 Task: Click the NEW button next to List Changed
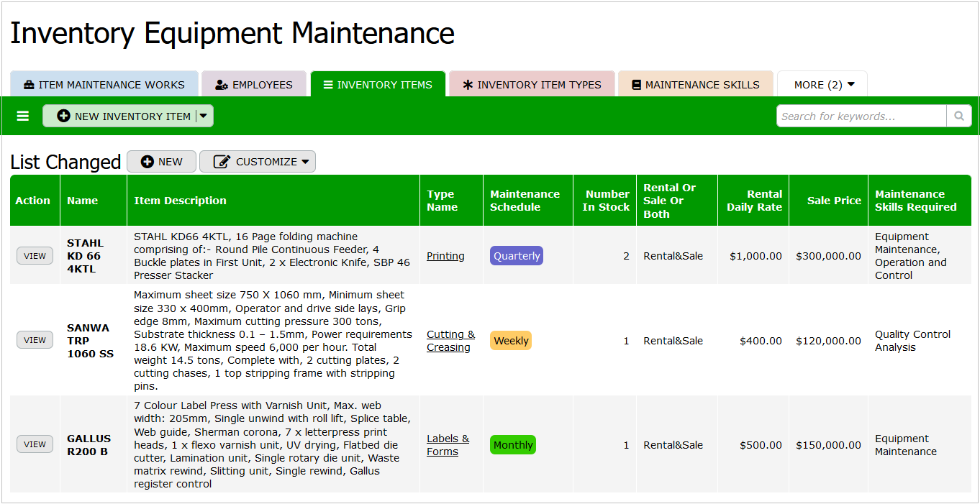coord(161,162)
